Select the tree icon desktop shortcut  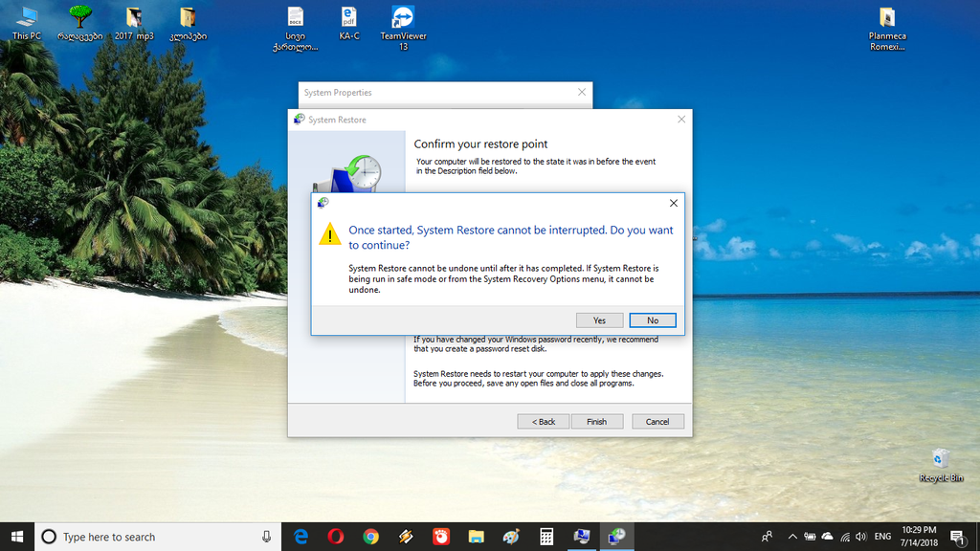[x=80, y=23]
